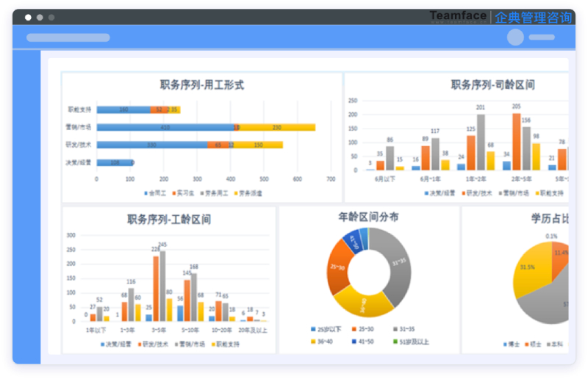Click the 硕士 legend item
Viewport: 588px width, 379px height.
click(x=535, y=344)
